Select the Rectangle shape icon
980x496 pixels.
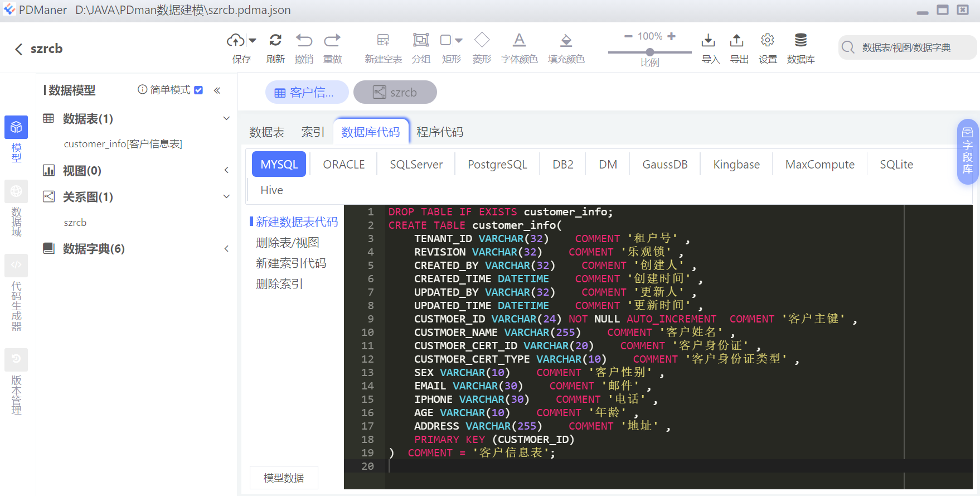point(445,40)
